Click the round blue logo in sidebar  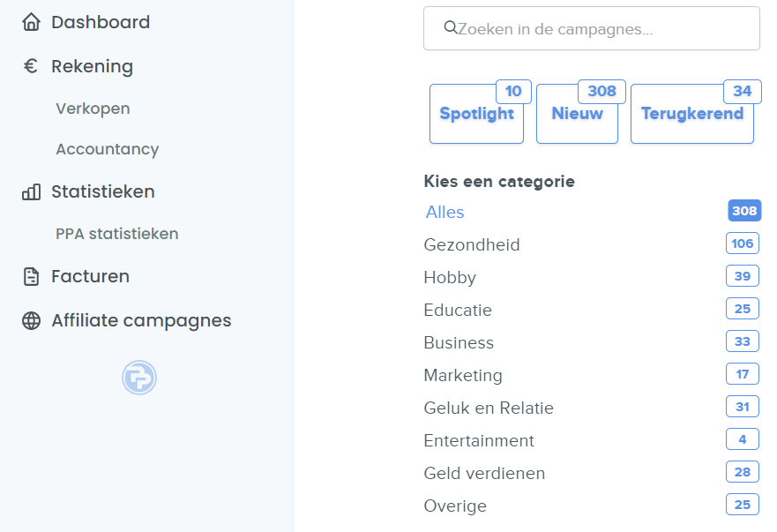click(x=139, y=378)
